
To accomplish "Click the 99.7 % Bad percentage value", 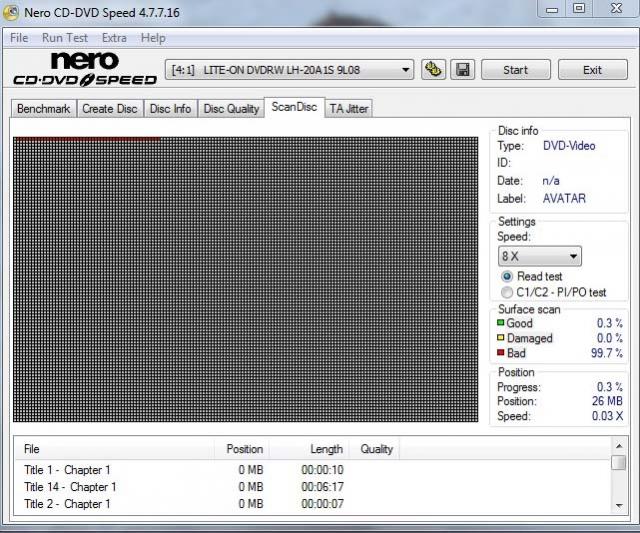I will pos(607,353).
